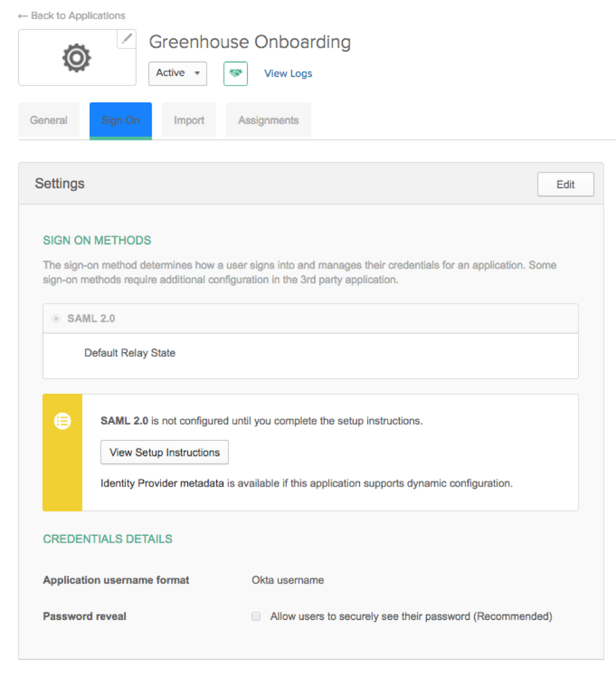Click the SIGN ON METHODS heading
The image size is (616, 677).
coord(97,240)
